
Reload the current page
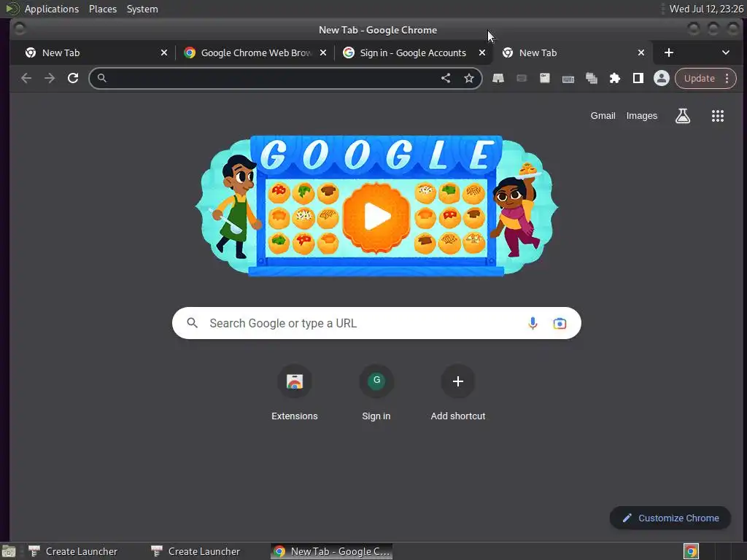click(73, 78)
